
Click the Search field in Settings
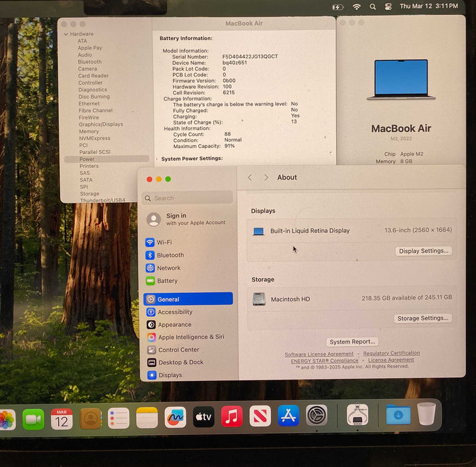click(188, 198)
